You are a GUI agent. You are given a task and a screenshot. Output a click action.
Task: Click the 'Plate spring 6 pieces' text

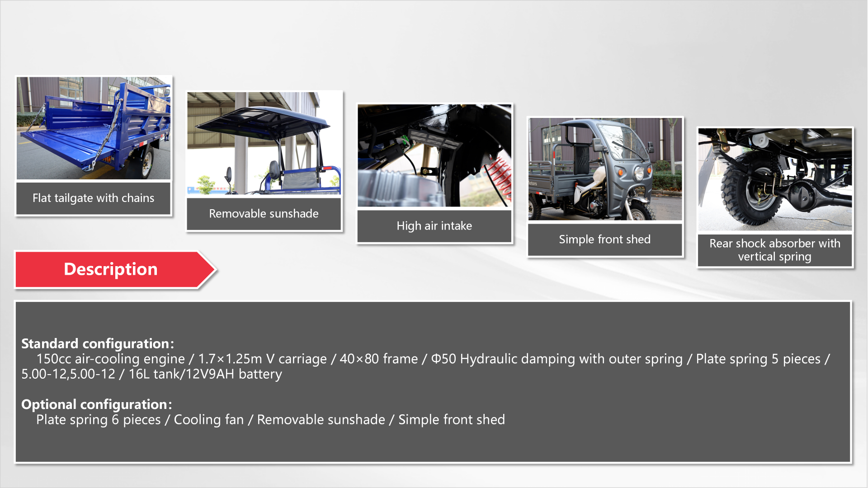click(98, 420)
